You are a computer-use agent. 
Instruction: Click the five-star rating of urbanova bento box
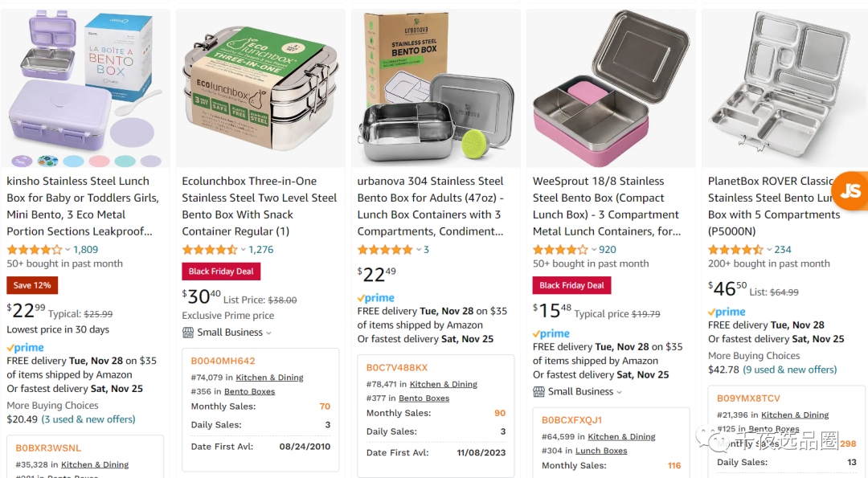coord(385,250)
